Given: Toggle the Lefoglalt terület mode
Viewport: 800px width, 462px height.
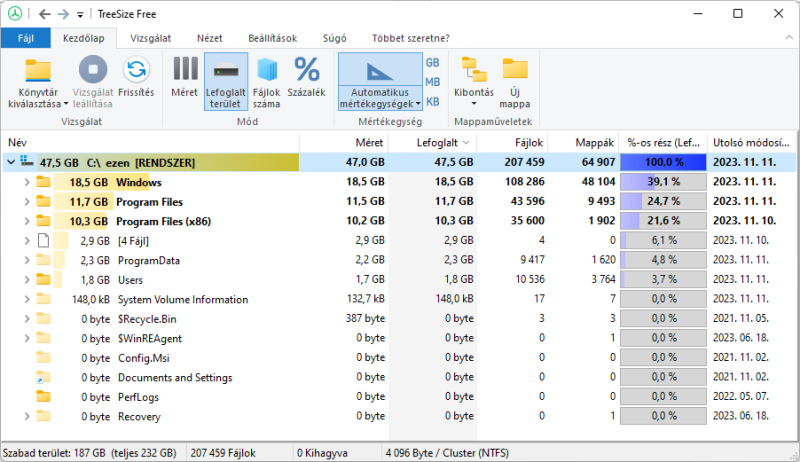Looking at the screenshot, I should click(x=226, y=82).
